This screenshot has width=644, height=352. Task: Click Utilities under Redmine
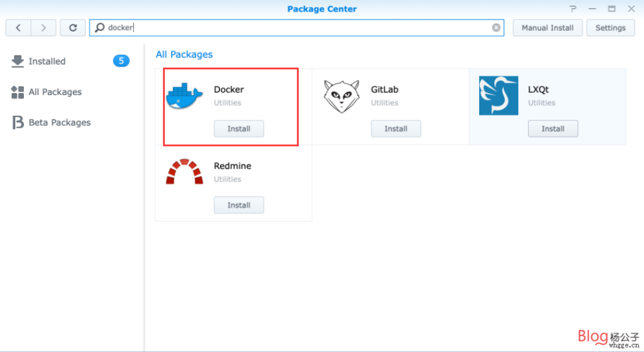pyautogui.click(x=228, y=179)
